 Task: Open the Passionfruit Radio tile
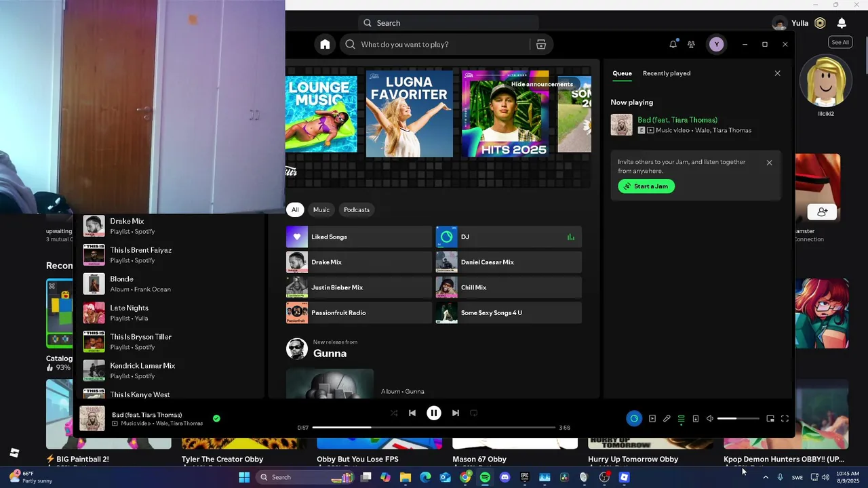(359, 312)
